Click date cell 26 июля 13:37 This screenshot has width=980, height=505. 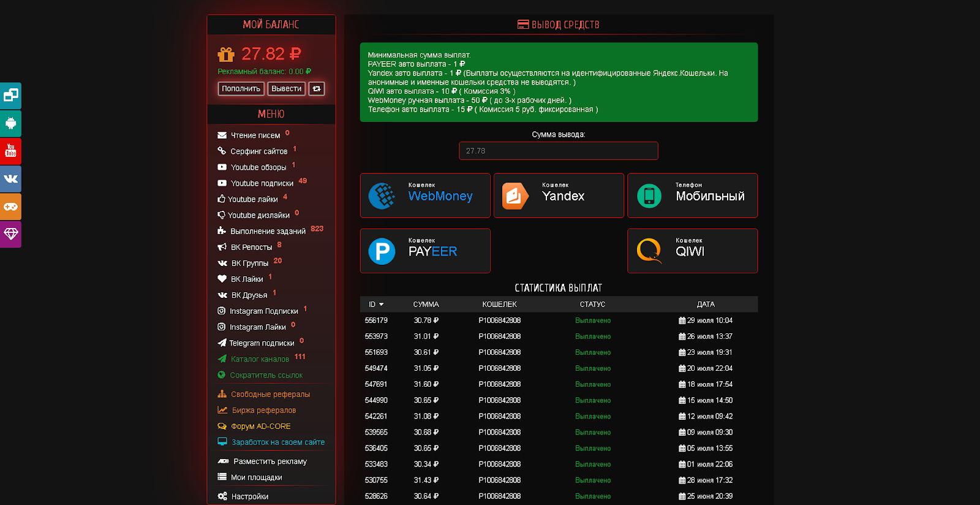click(x=706, y=336)
